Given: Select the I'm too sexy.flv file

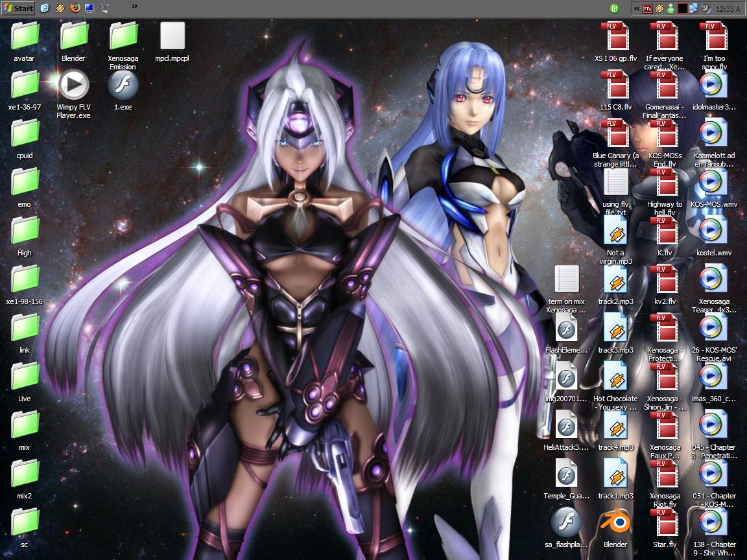Looking at the screenshot, I should (x=714, y=46).
